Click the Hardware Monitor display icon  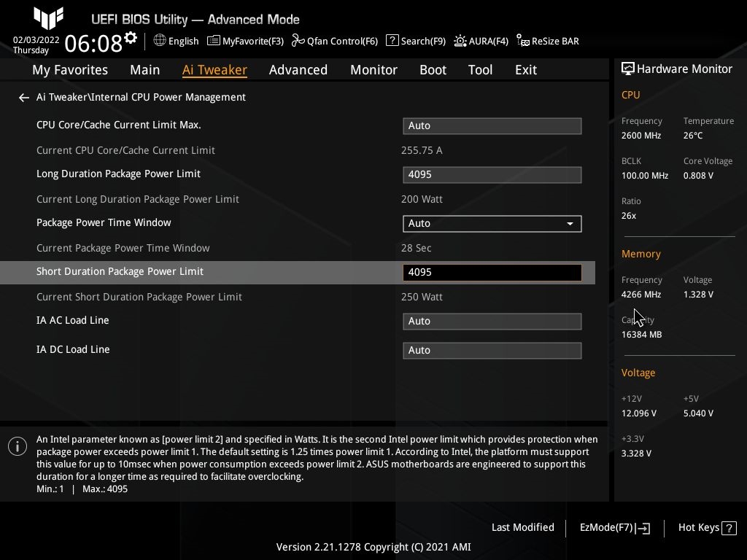click(x=628, y=69)
